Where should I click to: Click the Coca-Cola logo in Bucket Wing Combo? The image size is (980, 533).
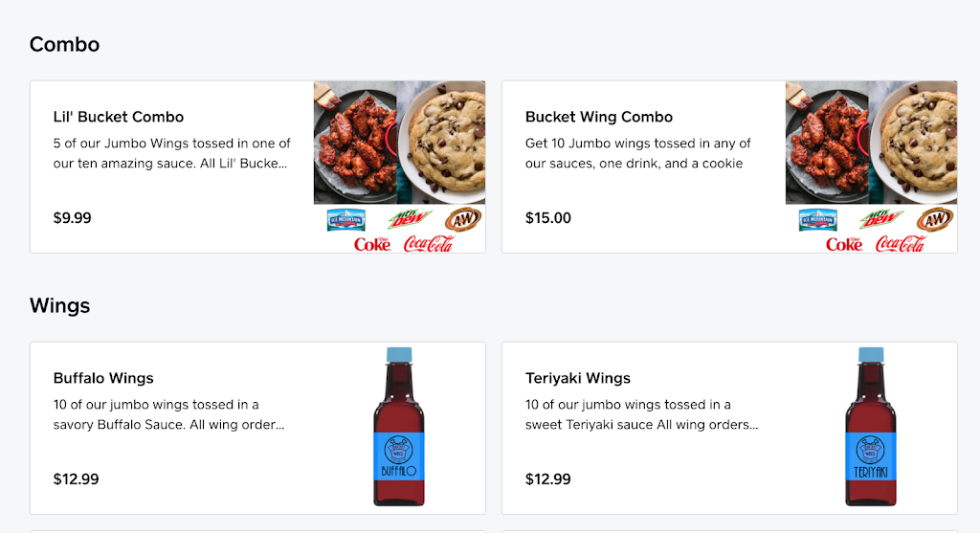(900, 244)
